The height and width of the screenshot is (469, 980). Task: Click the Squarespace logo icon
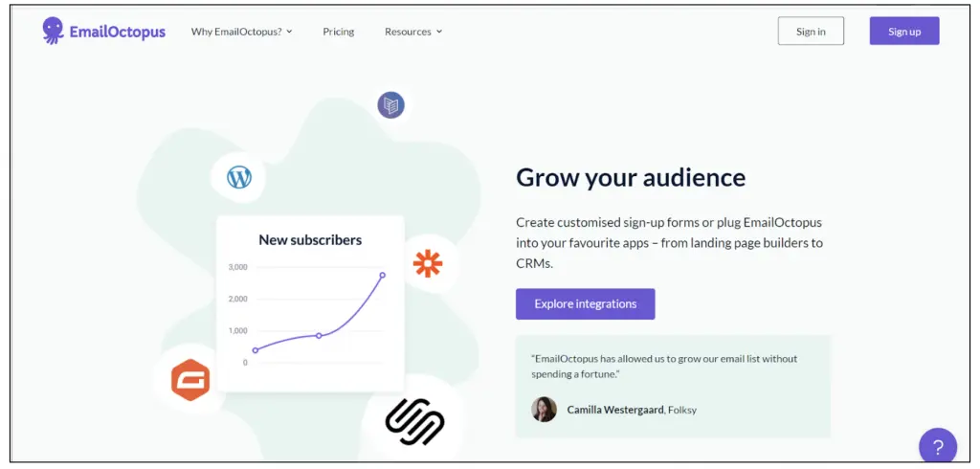414,421
